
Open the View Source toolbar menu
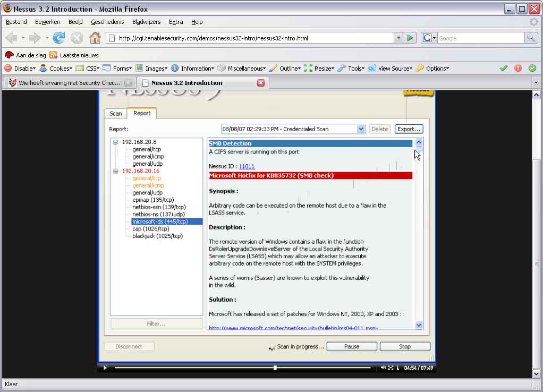tap(391, 68)
